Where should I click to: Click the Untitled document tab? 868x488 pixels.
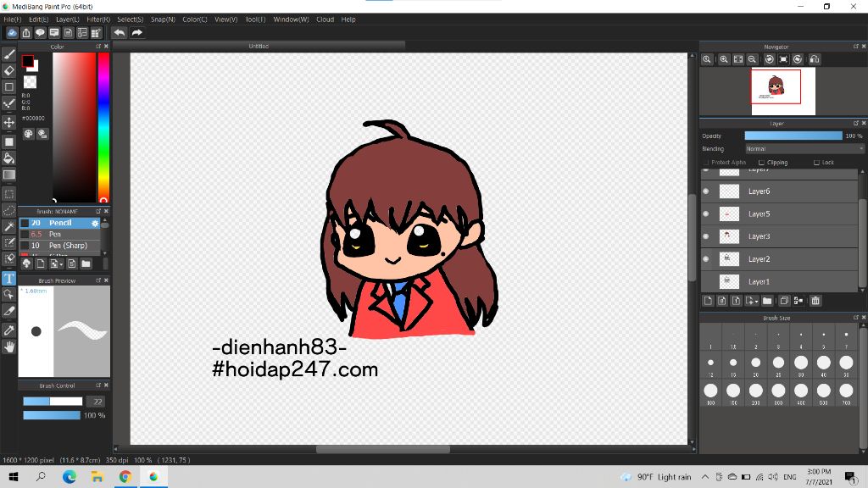(x=259, y=46)
